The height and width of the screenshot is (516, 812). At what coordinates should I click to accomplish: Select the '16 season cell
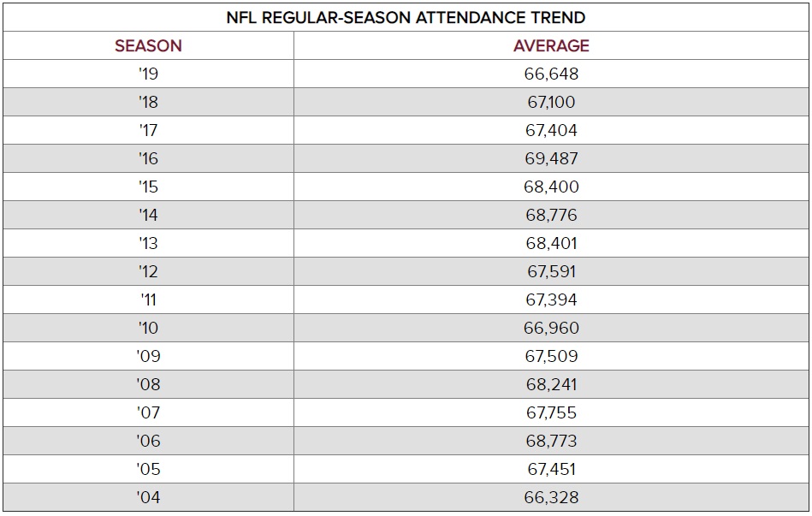(148, 159)
